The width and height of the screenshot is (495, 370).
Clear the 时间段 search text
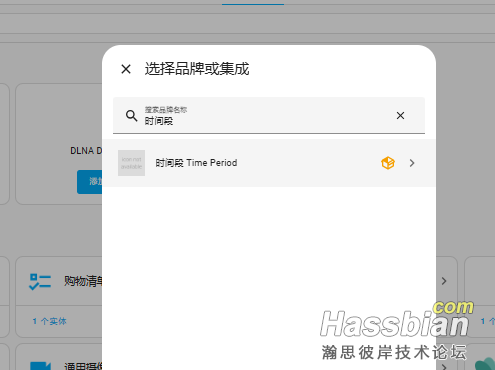(x=400, y=116)
